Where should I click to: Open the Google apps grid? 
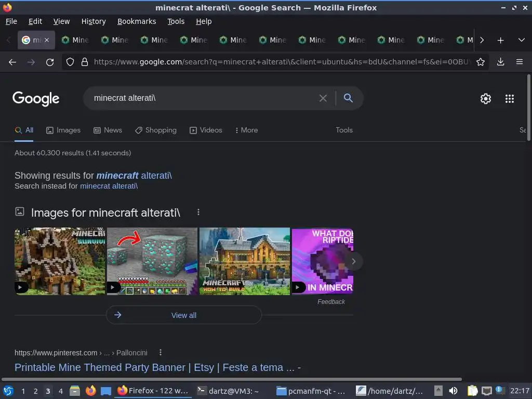point(510,99)
